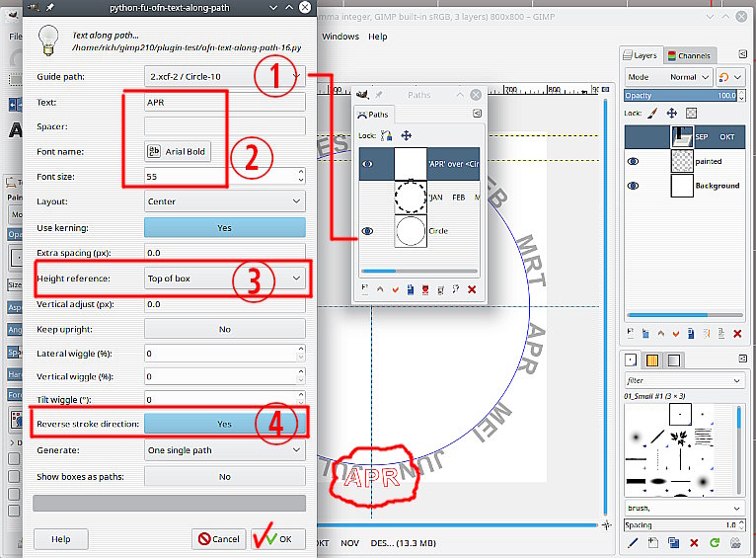Select Circle path row in Paths dialog
This screenshot has height=558, width=756.
[x=419, y=231]
